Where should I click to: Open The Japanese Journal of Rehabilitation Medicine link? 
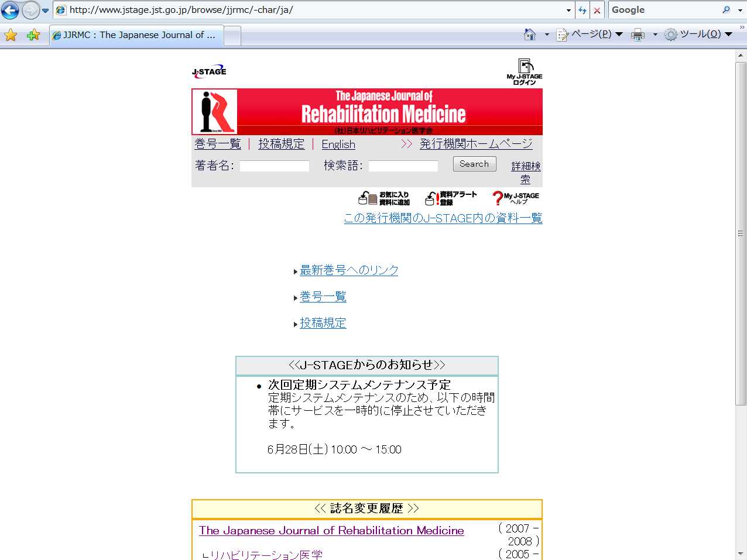click(x=331, y=531)
